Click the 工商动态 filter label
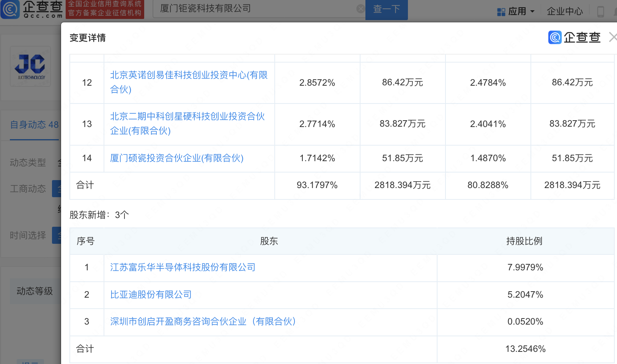The width and height of the screenshot is (617, 364). click(28, 189)
